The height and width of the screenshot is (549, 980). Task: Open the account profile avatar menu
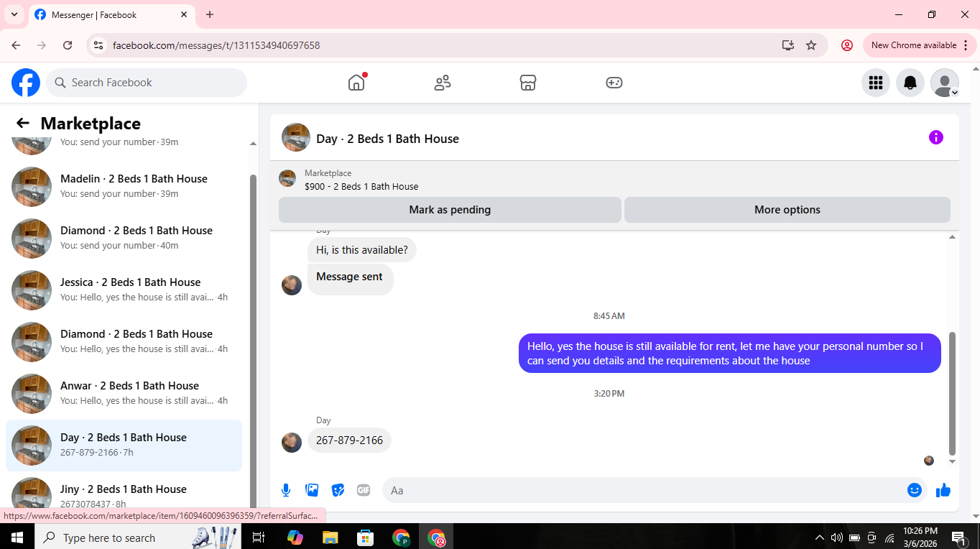tap(944, 83)
